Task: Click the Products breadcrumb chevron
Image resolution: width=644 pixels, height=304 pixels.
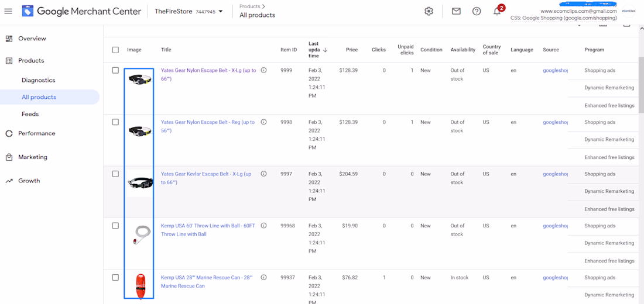Action: (263, 6)
